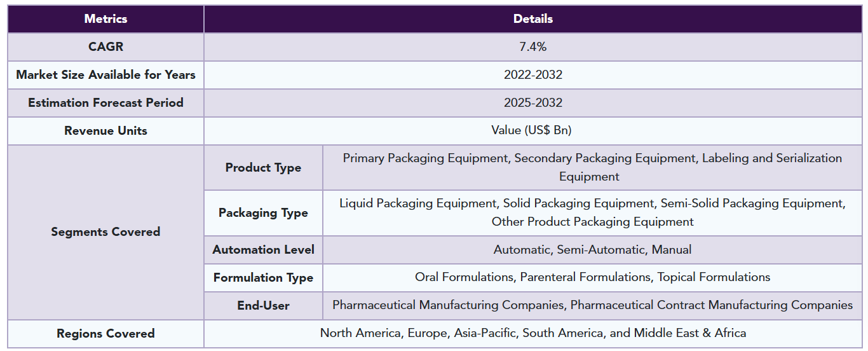Select Market Size Available for Years label
Screen dimensions: 868x351
(105, 75)
